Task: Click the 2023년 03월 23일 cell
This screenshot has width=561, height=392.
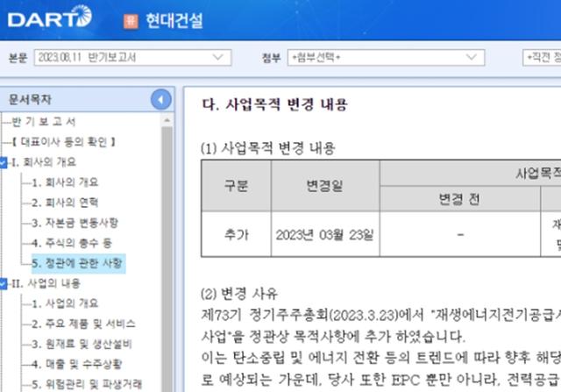Action: click(325, 235)
